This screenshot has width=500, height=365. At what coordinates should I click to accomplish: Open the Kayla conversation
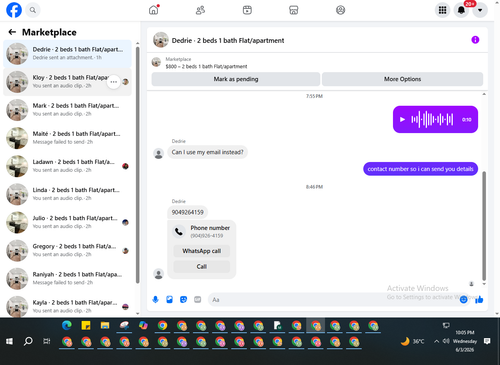tap(67, 306)
